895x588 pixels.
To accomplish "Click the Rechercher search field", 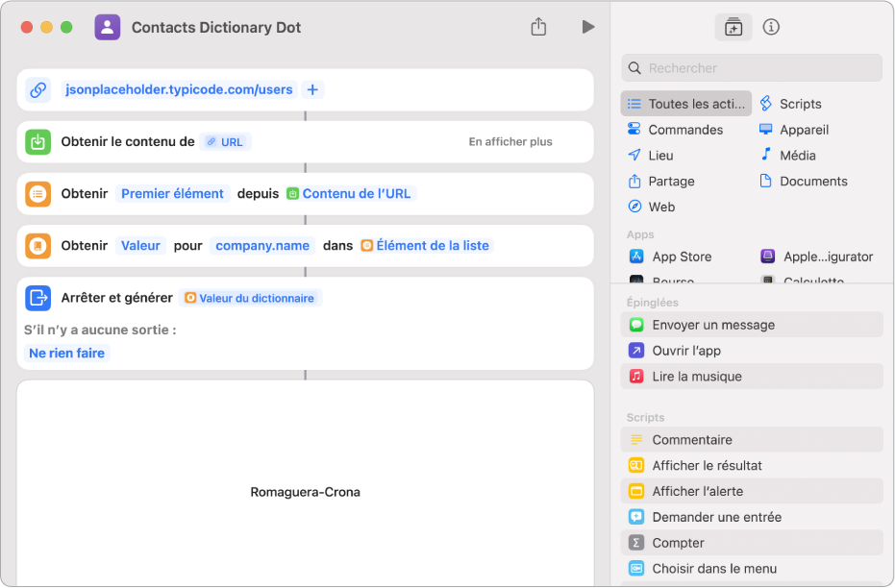I will [x=752, y=68].
